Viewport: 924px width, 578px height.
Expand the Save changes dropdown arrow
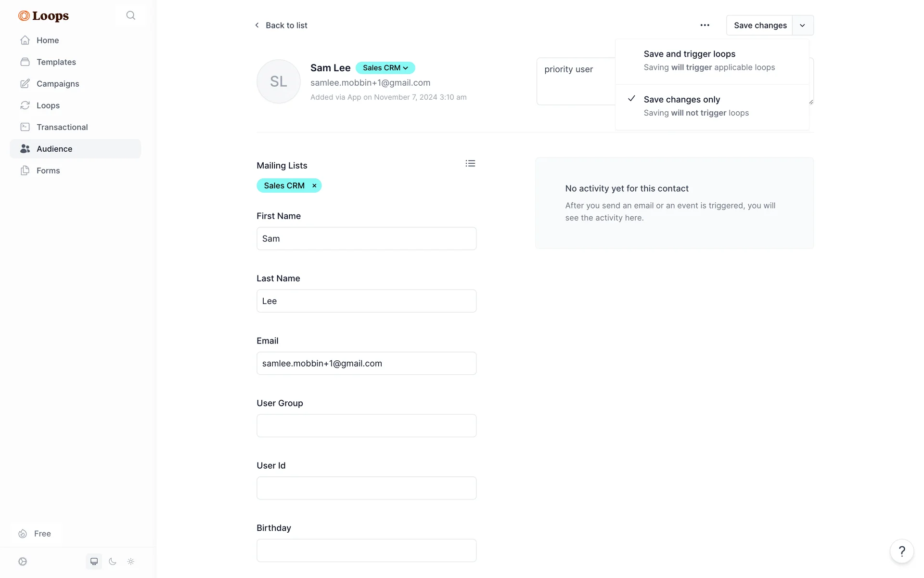(802, 26)
